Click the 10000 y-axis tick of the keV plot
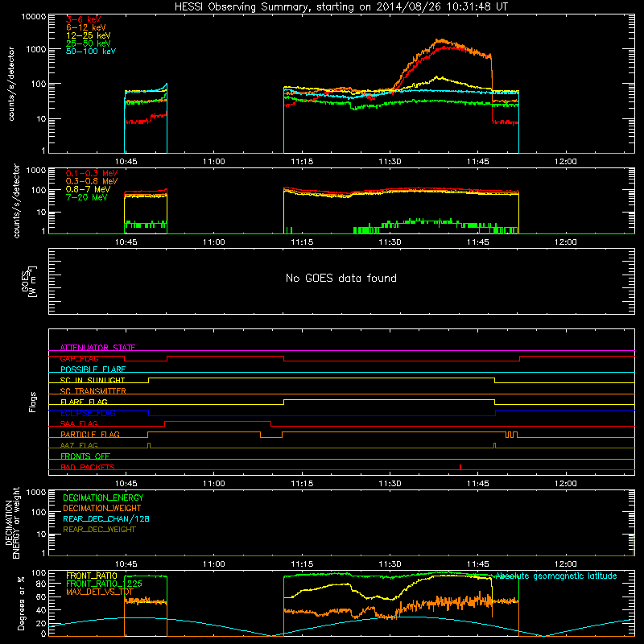 34,16
